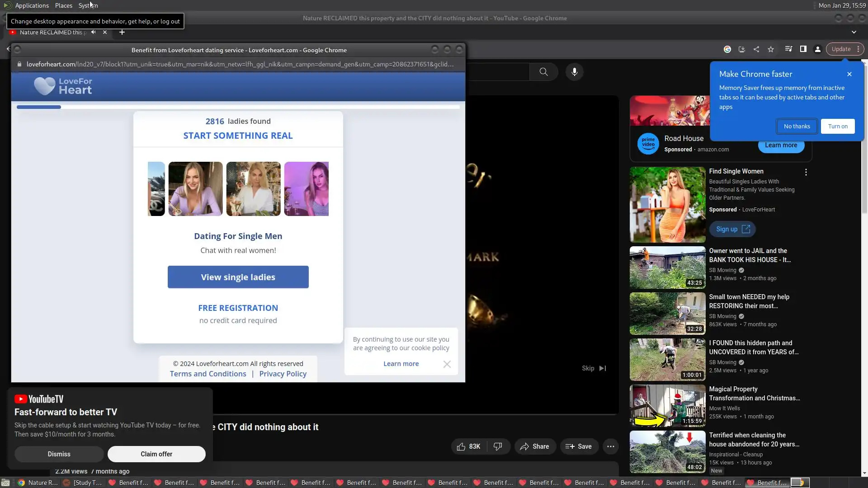Open more actions ellipsis below video
This screenshot has height=488, width=868.
(x=610, y=446)
